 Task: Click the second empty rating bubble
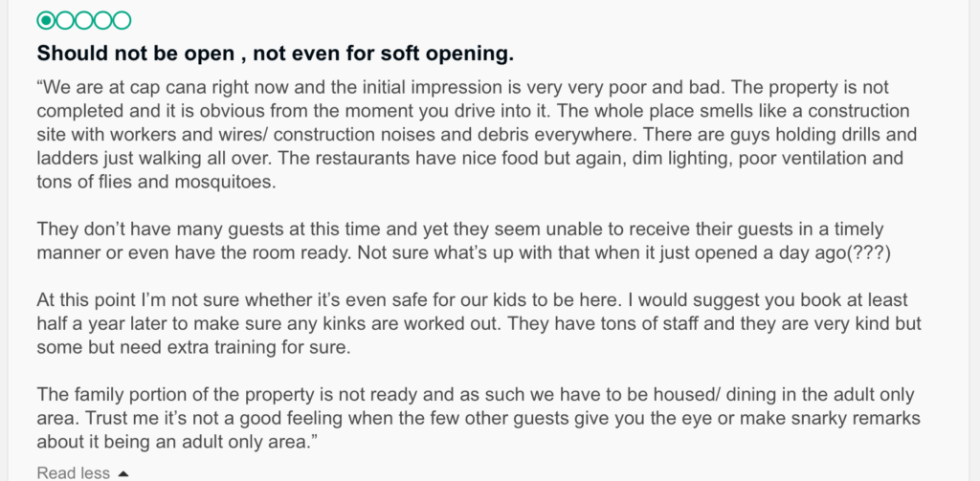(84, 21)
